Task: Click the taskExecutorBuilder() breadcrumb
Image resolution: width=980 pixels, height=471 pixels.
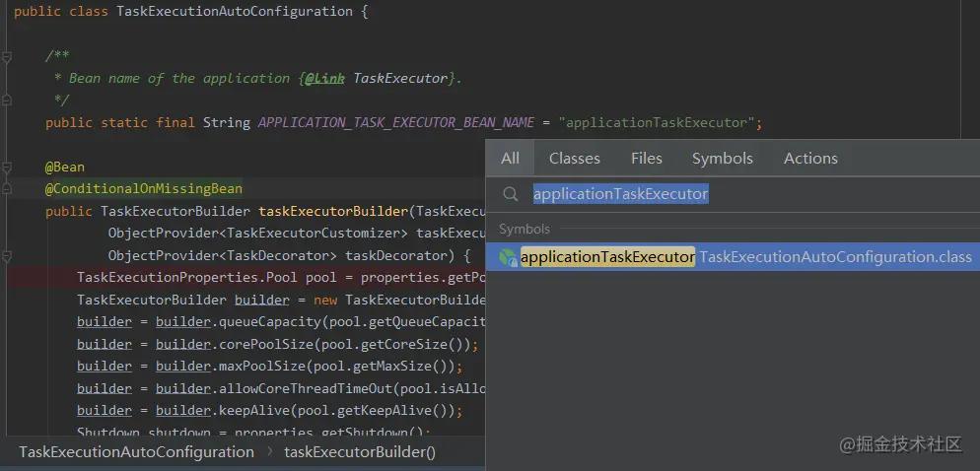Action: [360, 452]
